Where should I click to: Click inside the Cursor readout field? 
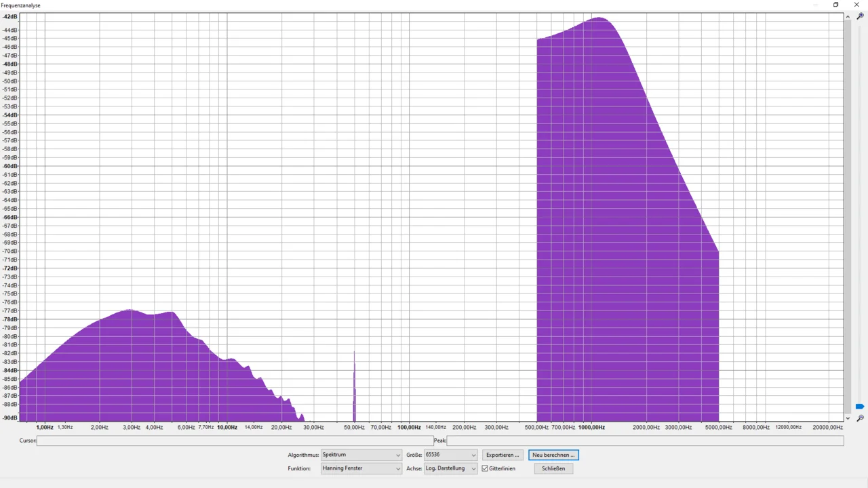click(235, 441)
